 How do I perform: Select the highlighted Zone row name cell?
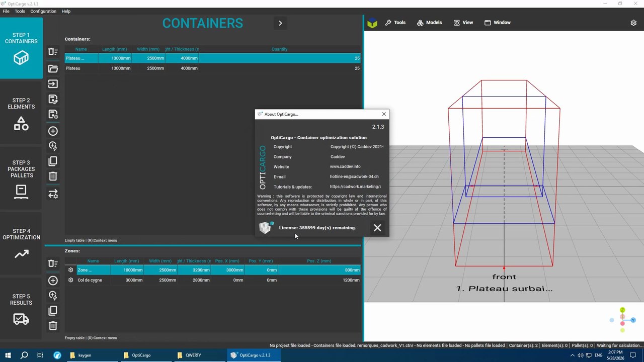[x=93, y=270]
